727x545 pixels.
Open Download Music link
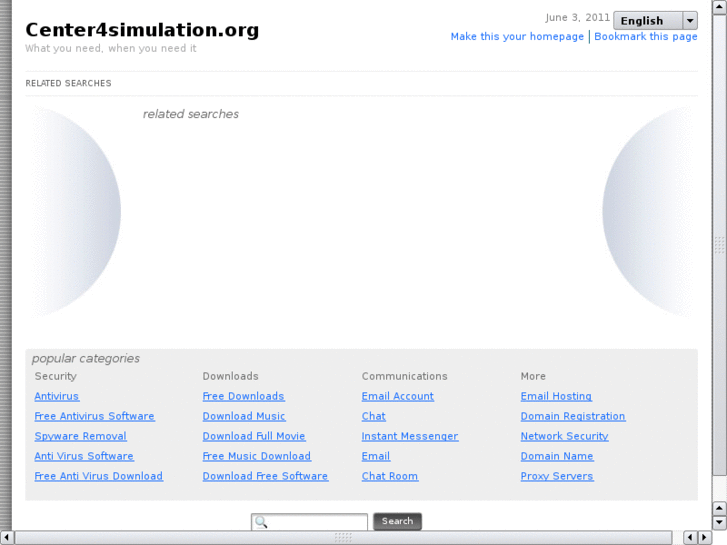coord(244,416)
